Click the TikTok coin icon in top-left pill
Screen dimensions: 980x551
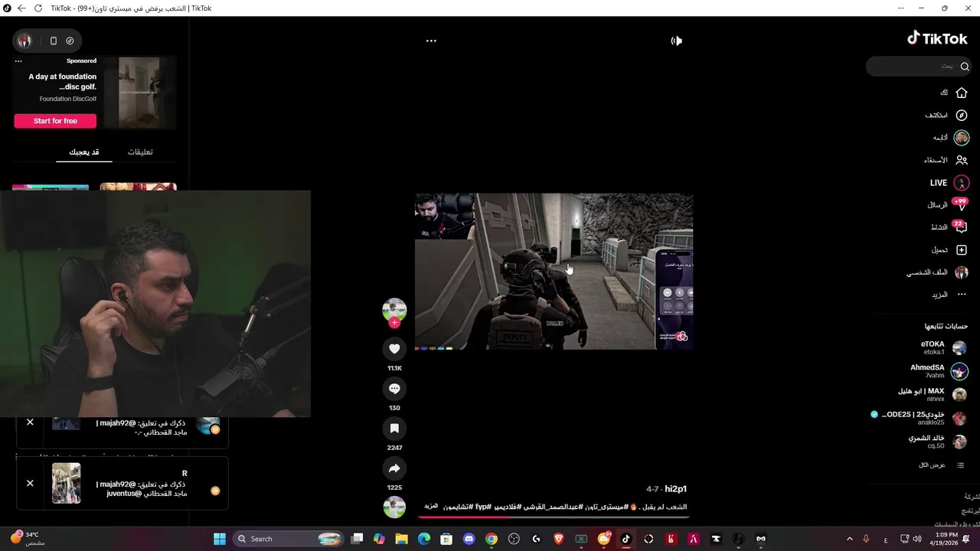70,41
